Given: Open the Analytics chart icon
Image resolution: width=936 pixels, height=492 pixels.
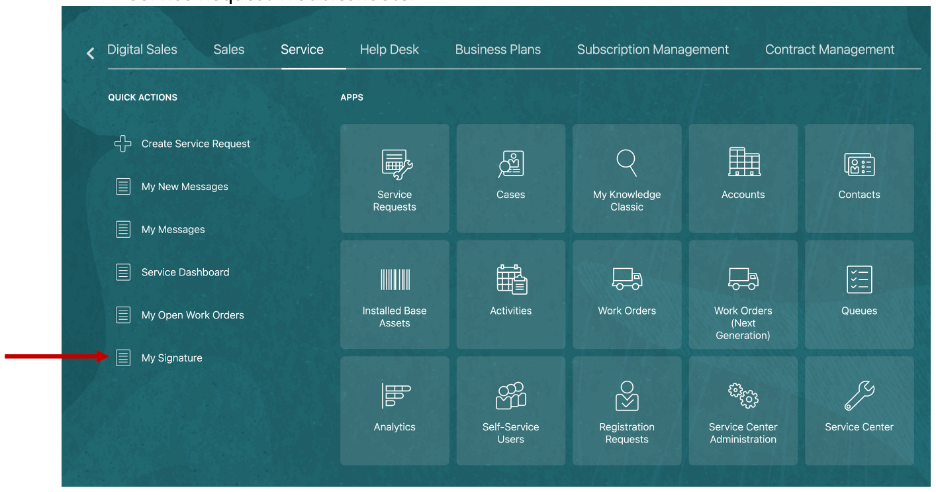Looking at the screenshot, I should coord(396,396).
